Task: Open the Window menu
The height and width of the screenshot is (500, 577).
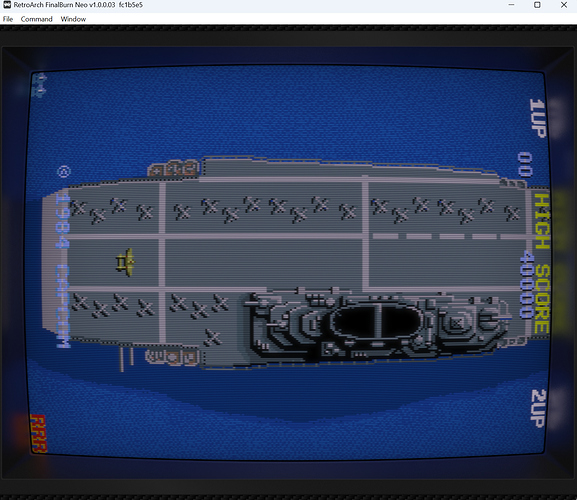Action: (x=73, y=19)
